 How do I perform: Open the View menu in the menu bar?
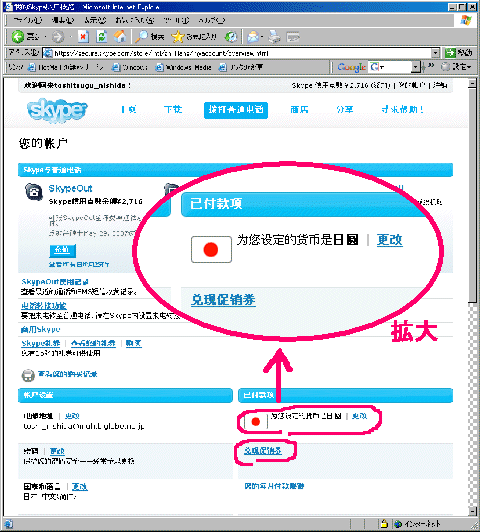(95, 20)
